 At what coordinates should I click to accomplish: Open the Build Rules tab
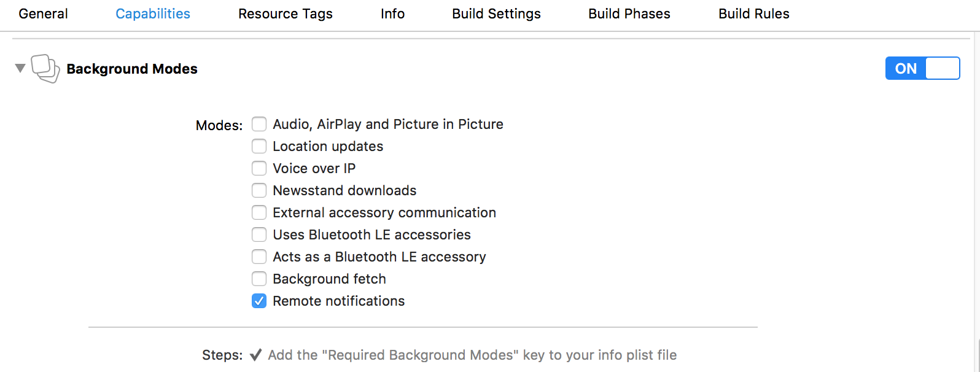click(753, 14)
